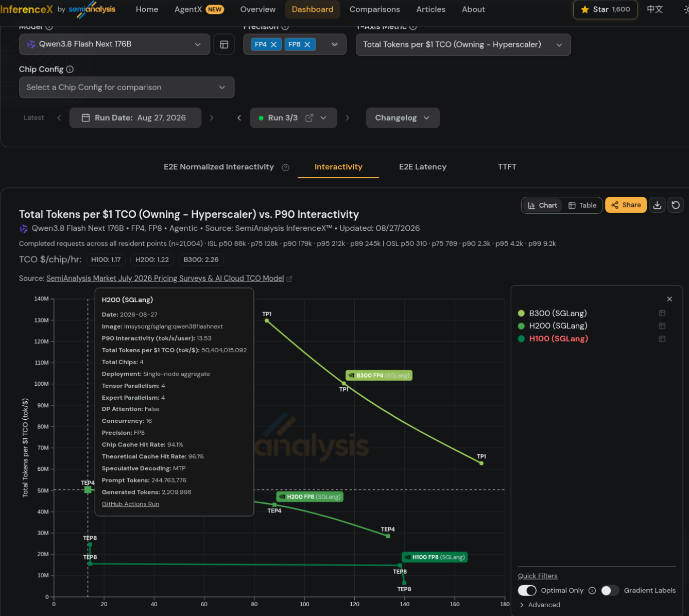Open the external link icon inside Run 3/3
The height and width of the screenshot is (616, 689).
[309, 118]
